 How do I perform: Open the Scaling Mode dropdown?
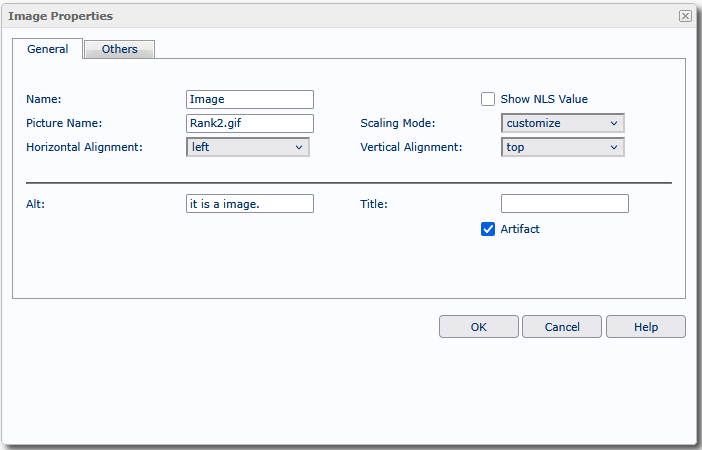[x=562, y=123]
